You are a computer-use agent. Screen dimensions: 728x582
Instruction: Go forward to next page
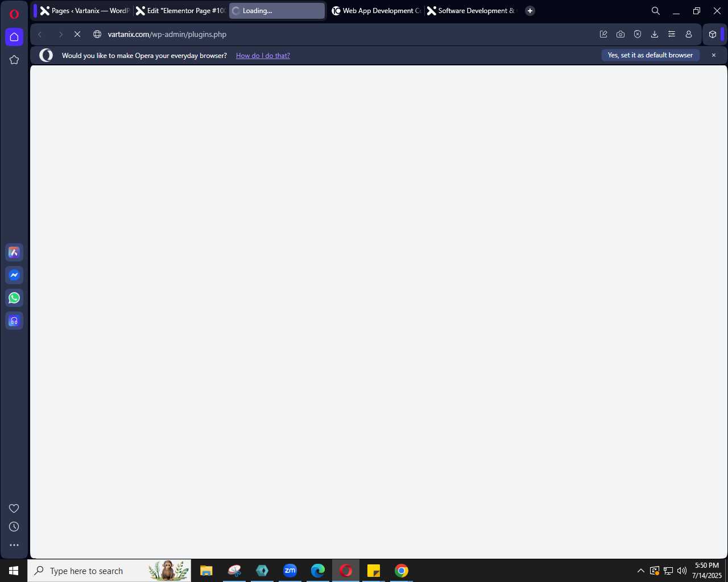[x=60, y=34]
